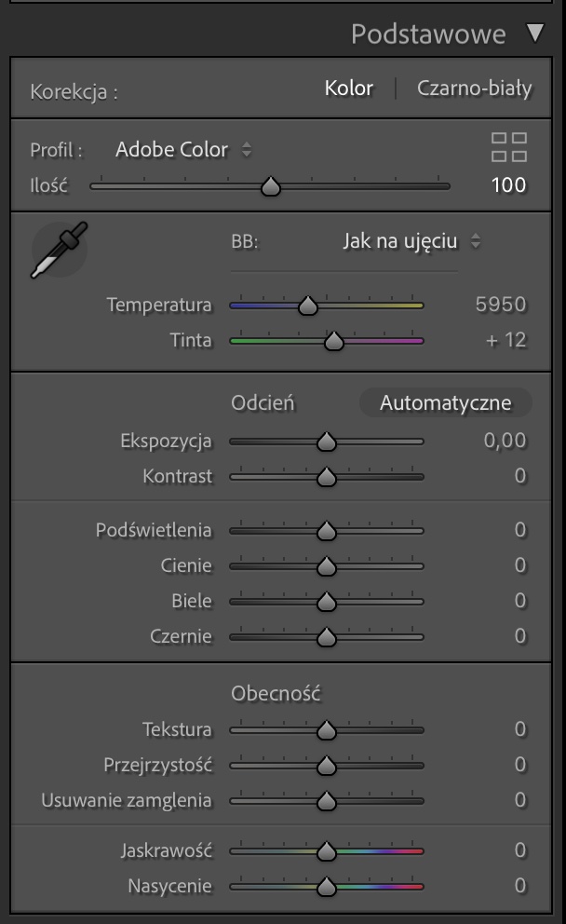Click the Ilość profile amount slider handle

pyautogui.click(x=271, y=186)
